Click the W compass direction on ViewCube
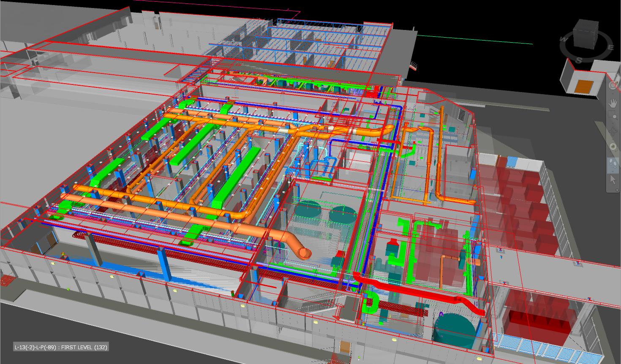 point(564,39)
